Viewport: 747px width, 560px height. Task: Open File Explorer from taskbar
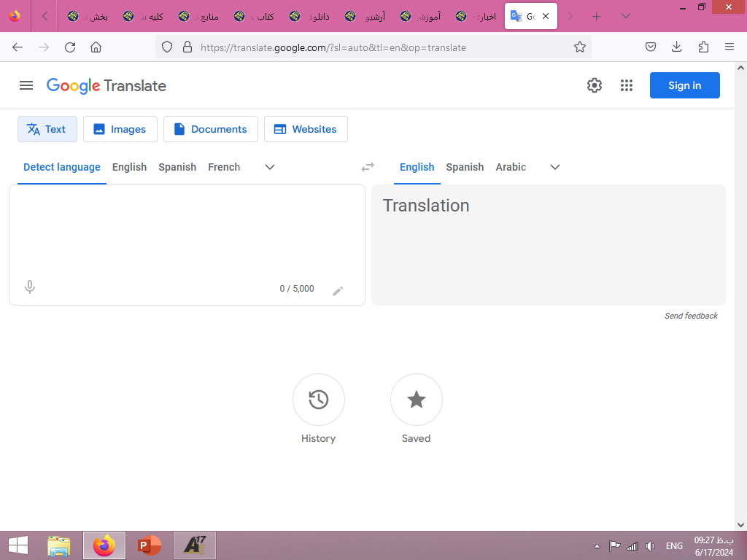click(59, 545)
